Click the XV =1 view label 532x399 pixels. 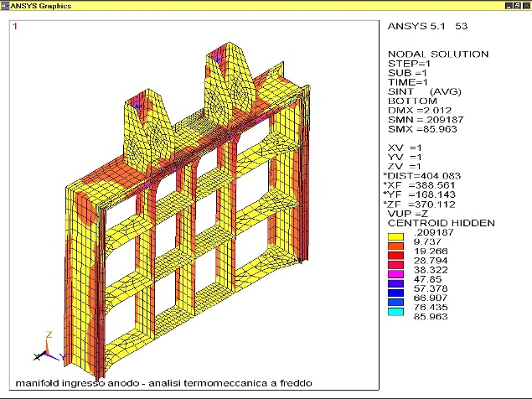tap(405, 148)
